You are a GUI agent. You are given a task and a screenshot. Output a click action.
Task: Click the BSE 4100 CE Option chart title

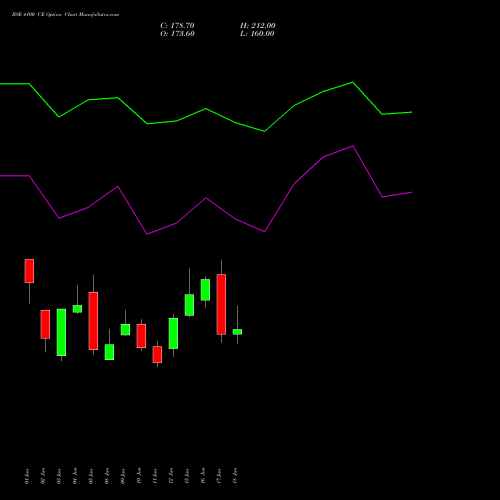click(65, 15)
